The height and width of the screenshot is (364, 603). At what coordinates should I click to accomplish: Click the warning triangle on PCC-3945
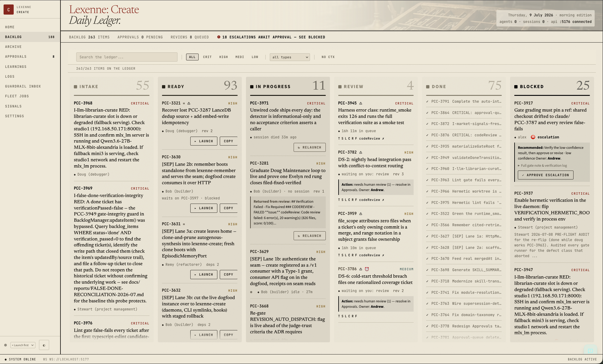pyautogui.click(x=361, y=103)
